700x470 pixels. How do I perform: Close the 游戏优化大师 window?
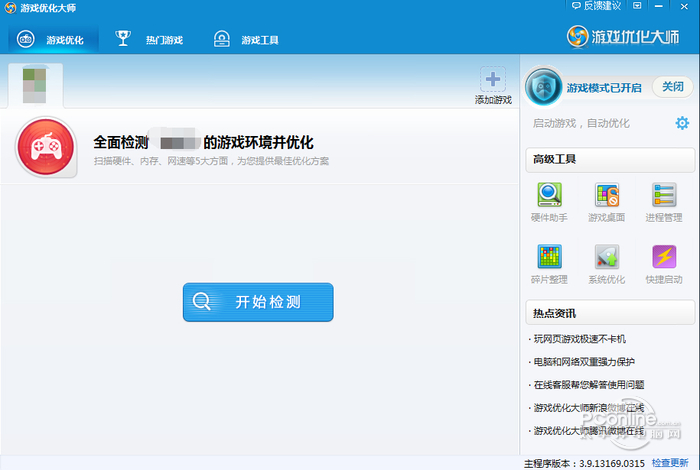[x=684, y=6]
